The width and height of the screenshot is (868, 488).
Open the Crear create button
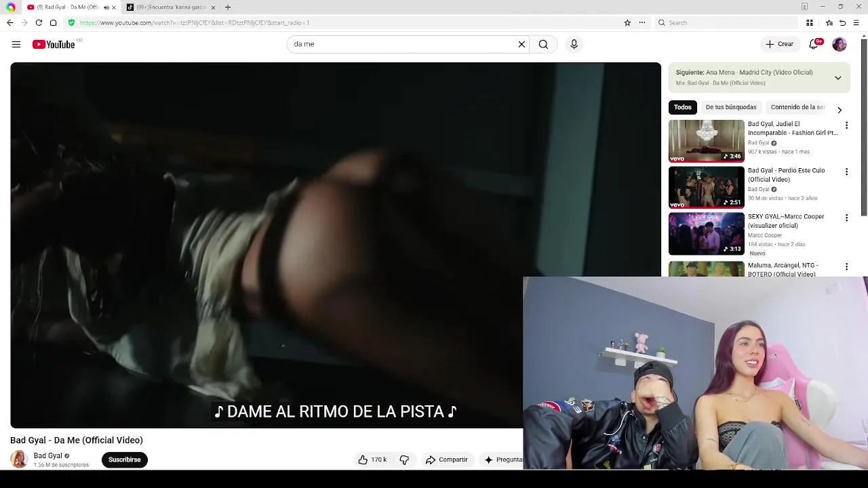pyautogui.click(x=779, y=44)
